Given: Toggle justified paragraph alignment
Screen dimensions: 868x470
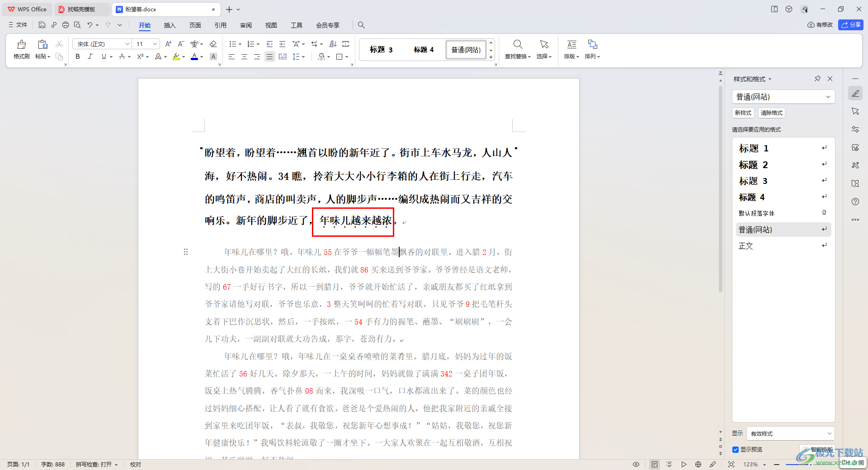Looking at the screenshot, I should 269,56.
